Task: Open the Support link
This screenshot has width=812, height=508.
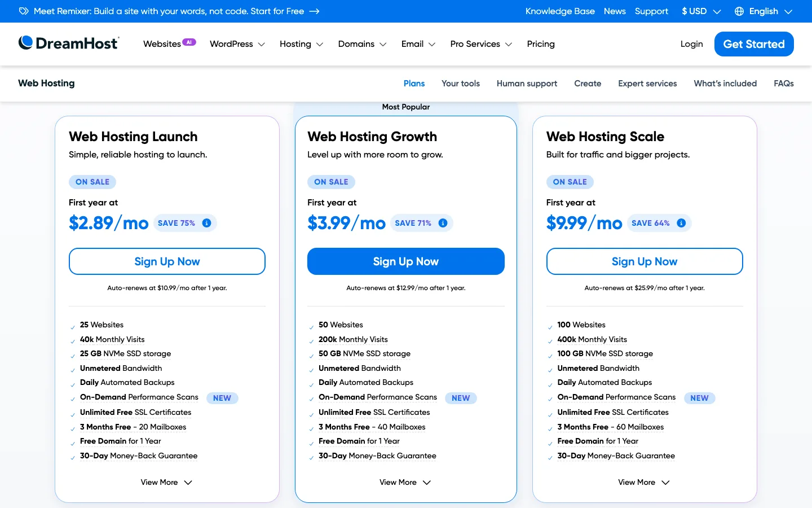Action: pos(651,11)
